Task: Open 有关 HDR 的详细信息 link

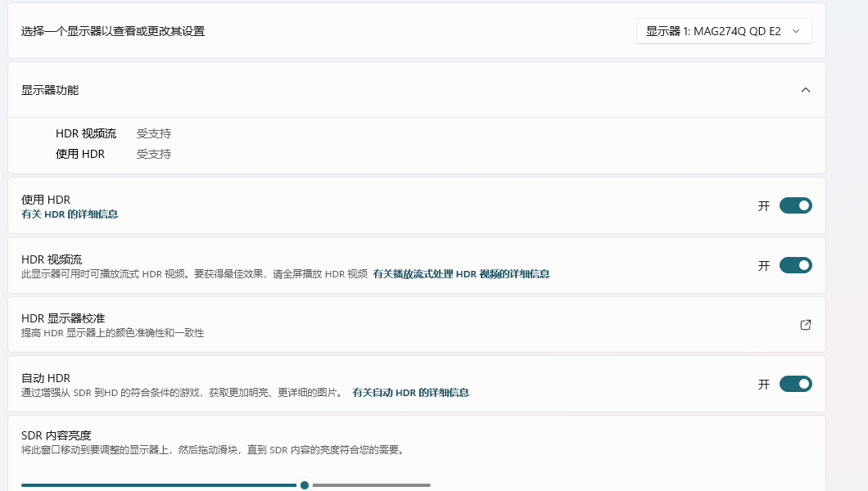Action: [70, 214]
